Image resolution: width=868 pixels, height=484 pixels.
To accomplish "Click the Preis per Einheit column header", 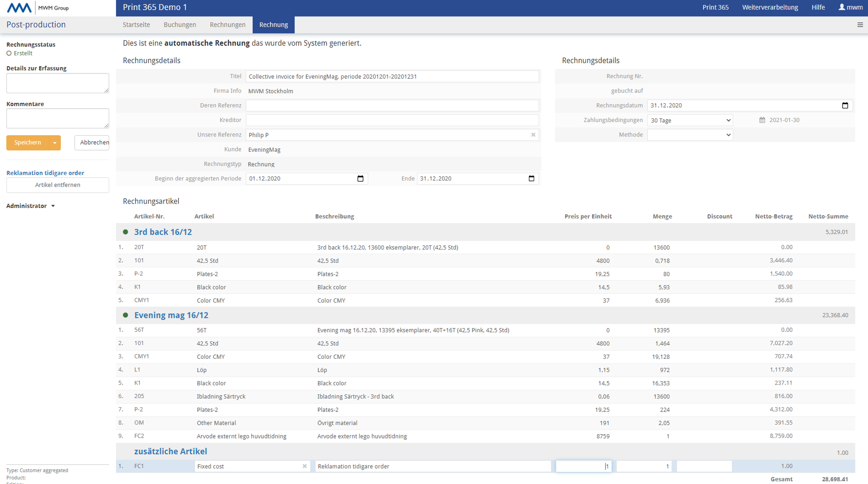I will pyautogui.click(x=588, y=216).
